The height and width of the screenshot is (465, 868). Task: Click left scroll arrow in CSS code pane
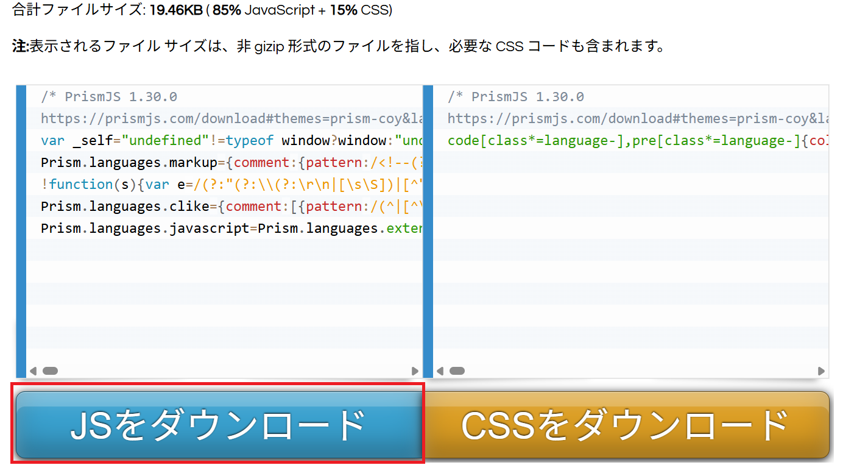point(440,371)
